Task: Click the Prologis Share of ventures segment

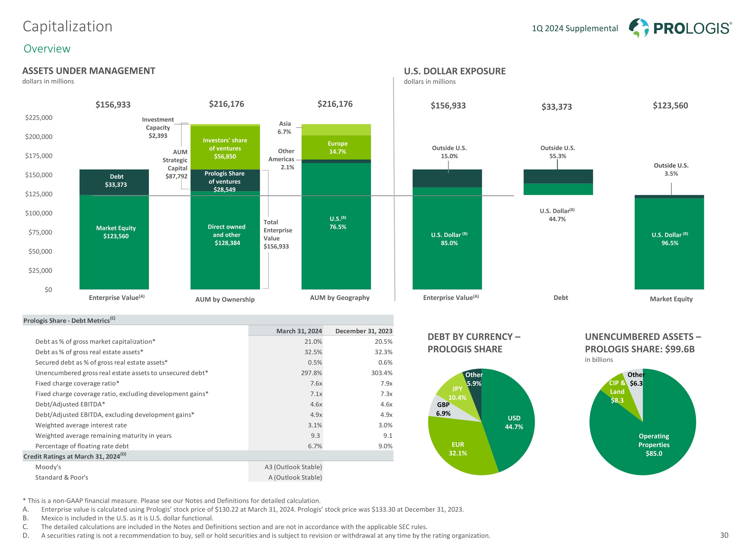Action: click(x=225, y=181)
